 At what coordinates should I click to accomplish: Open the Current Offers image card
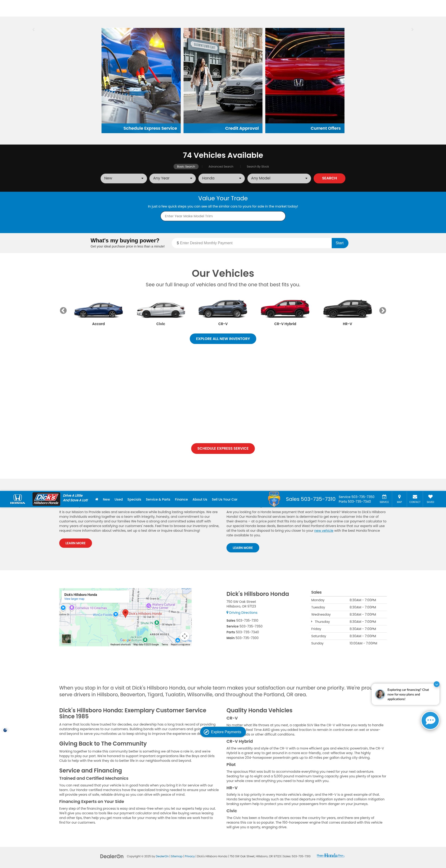305,81
